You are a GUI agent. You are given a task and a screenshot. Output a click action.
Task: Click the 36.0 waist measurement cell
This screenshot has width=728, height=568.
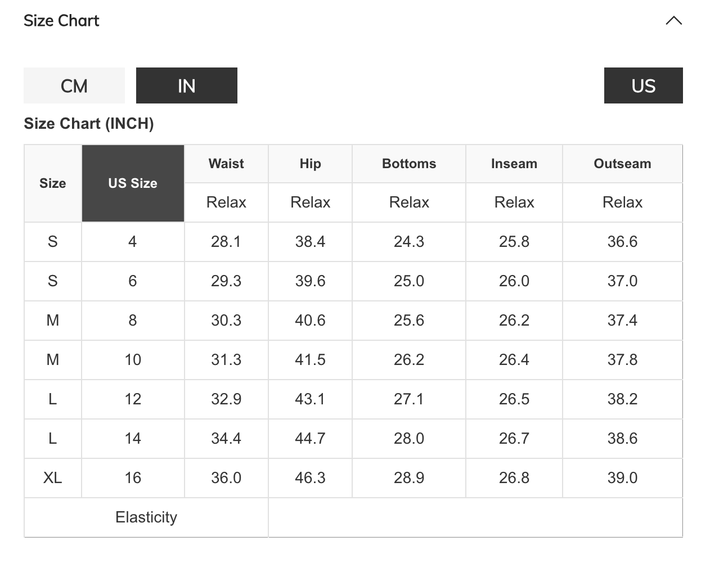pyautogui.click(x=226, y=478)
